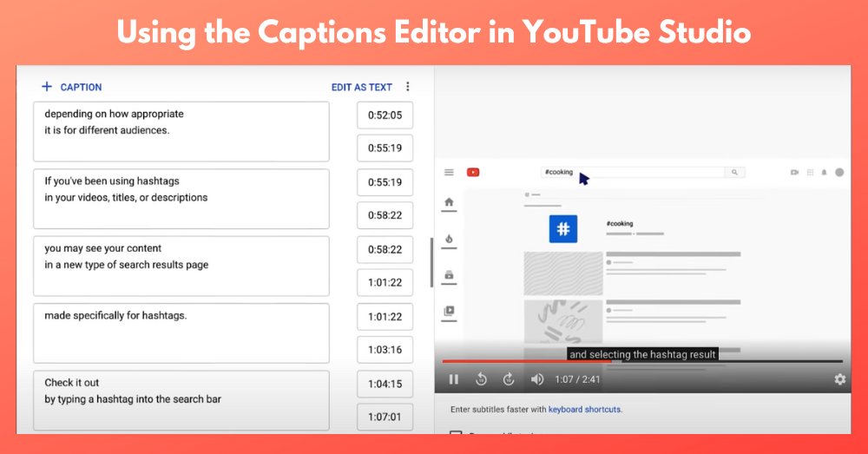Click the first wavy video thumbnail in preview
Viewport: 868px width, 454px height.
coord(563,273)
